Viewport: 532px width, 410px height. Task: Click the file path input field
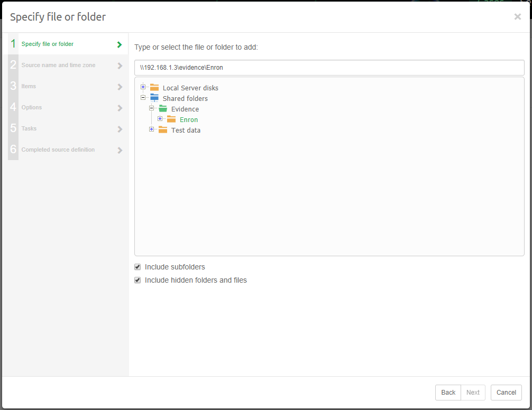[329, 68]
